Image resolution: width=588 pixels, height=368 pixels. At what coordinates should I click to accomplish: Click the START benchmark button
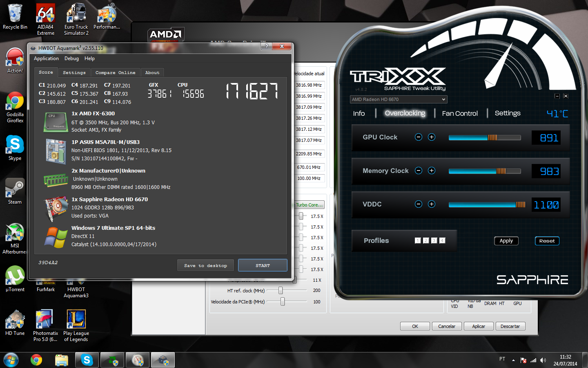(x=263, y=265)
